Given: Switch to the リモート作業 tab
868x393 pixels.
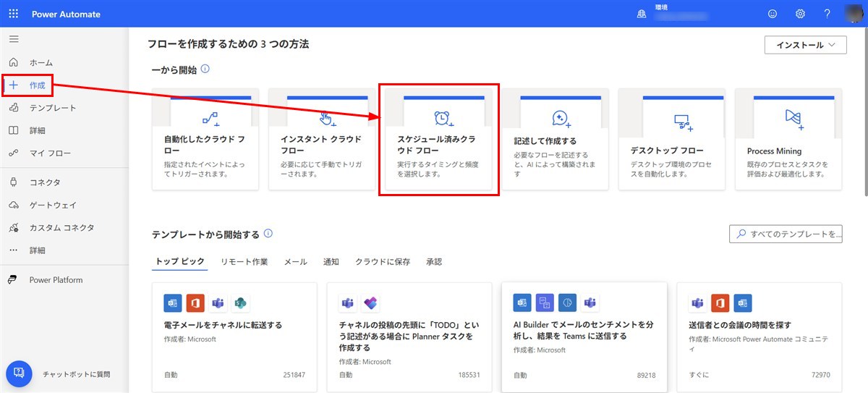Looking at the screenshot, I should (x=244, y=261).
